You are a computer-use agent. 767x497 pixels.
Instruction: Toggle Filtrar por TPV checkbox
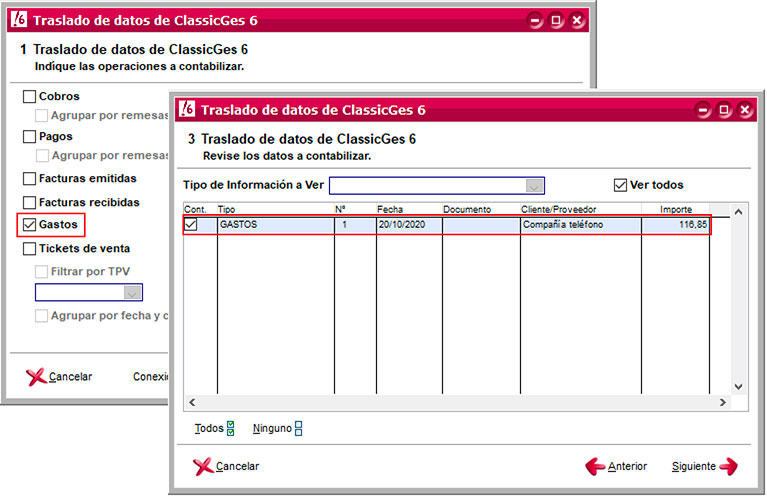pos(42,271)
